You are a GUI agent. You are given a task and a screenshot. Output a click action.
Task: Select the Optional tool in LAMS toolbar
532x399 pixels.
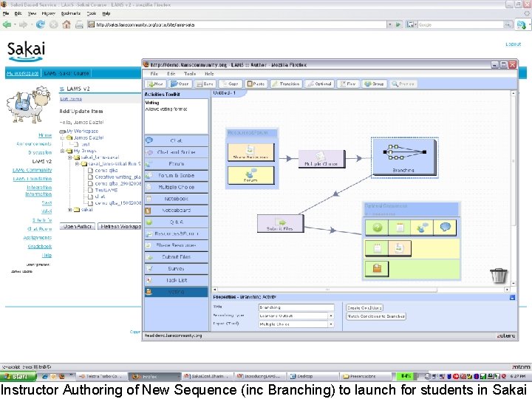319,83
